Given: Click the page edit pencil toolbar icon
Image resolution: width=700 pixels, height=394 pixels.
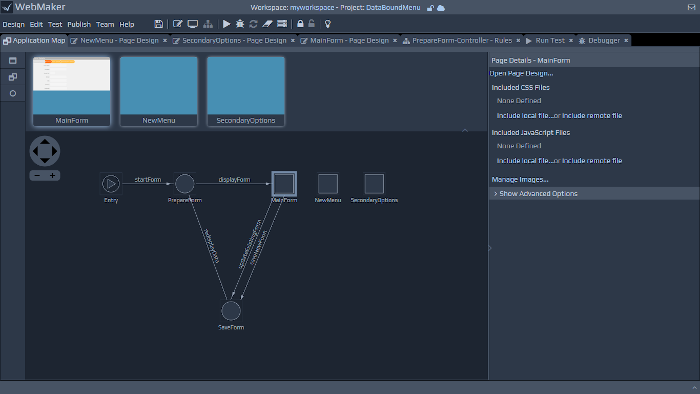Looking at the screenshot, I should pos(177,24).
